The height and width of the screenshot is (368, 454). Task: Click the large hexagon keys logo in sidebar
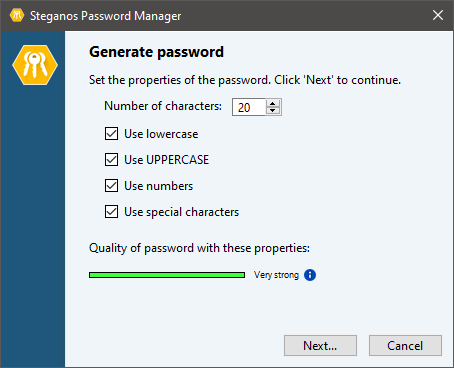[x=35, y=65]
